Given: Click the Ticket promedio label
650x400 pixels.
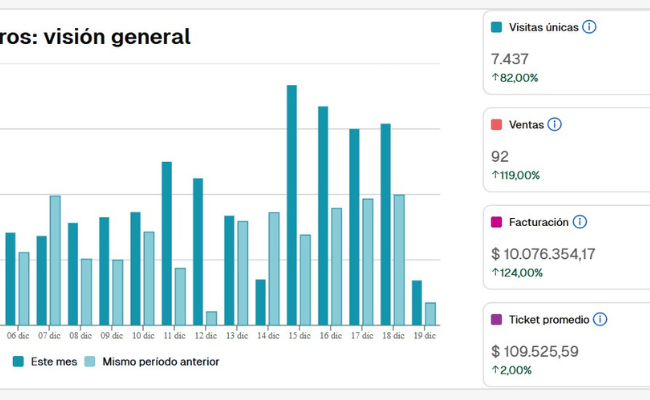Looking at the screenshot, I should [549, 320].
